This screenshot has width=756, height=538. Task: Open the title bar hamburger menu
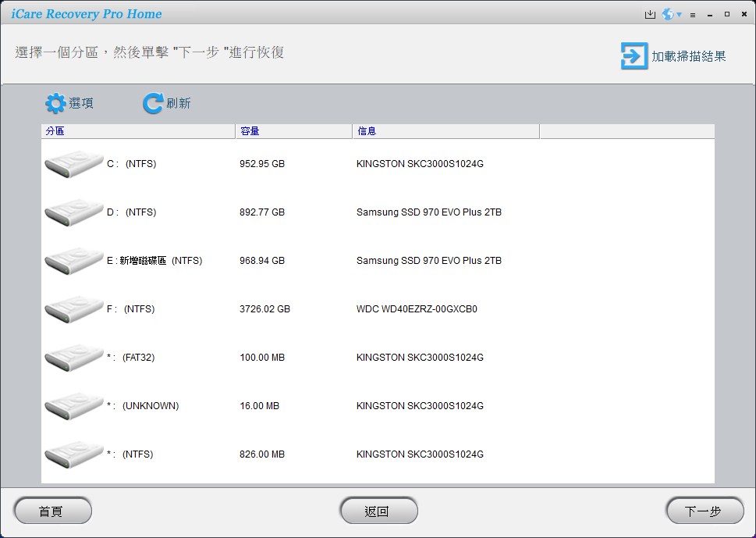coord(693,15)
